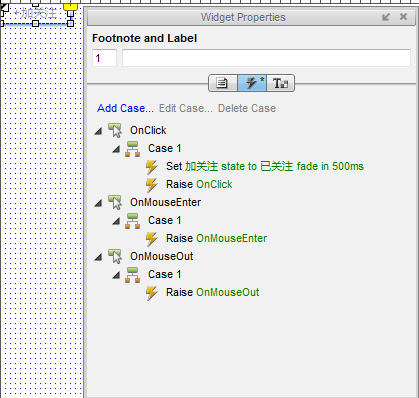Select the OnMouseOut event label
Viewport: 419px width, 398px height.
[x=161, y=256]
